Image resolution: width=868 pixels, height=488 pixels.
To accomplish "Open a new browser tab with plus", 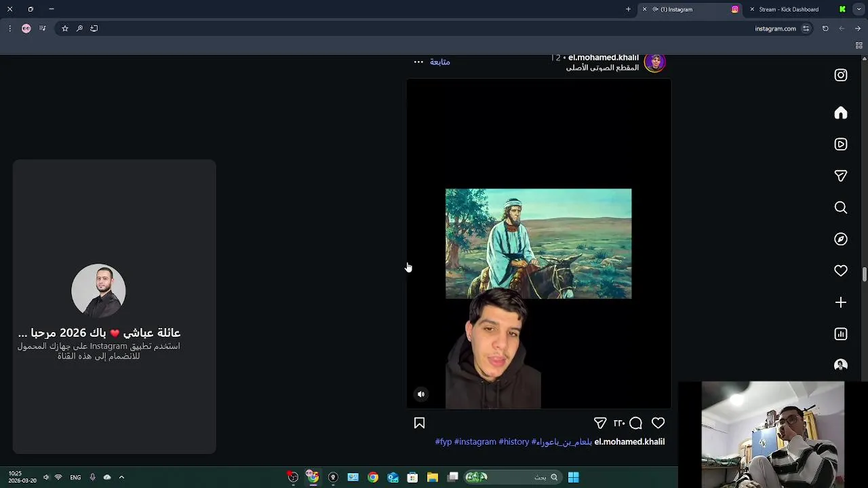I will (628, 9).
